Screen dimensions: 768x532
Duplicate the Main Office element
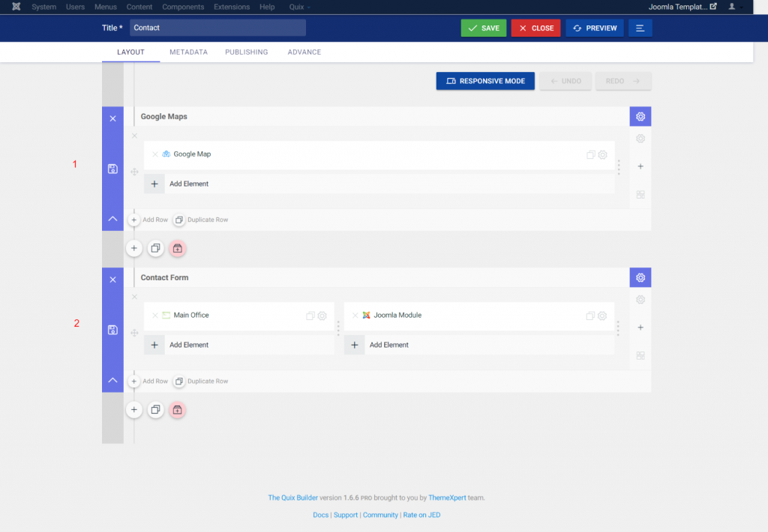[310, 315]
